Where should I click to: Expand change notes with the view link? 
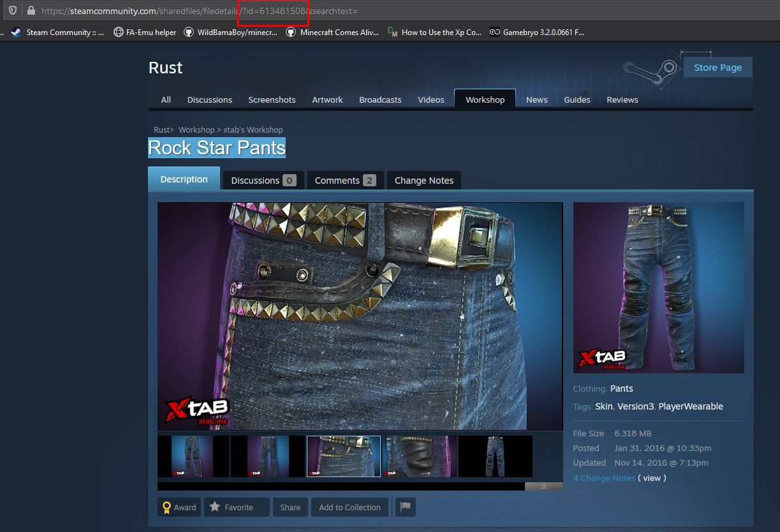[651, 478]
